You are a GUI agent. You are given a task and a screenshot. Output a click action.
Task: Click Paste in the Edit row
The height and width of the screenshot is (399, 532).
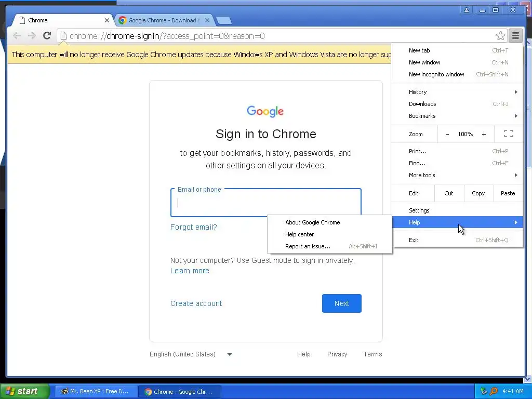[508, 193]
